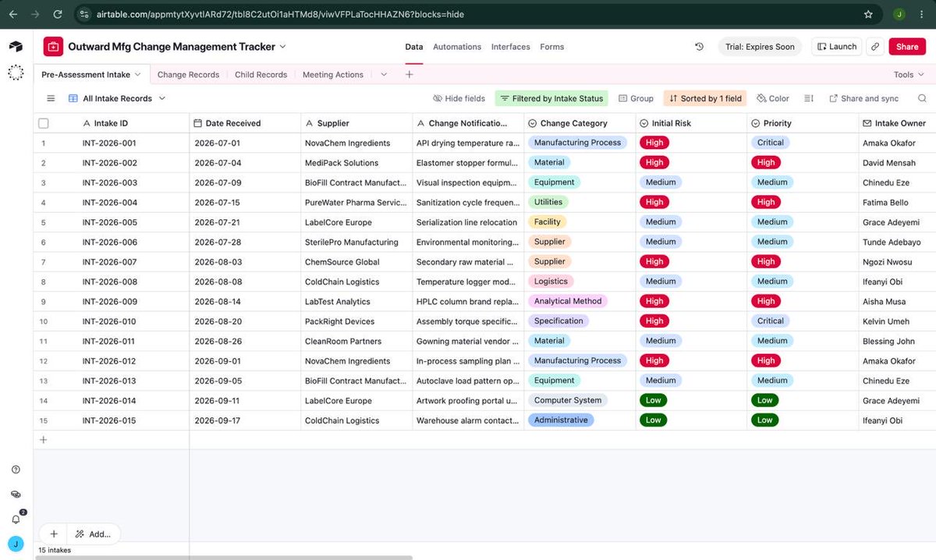
Task: Go forward in browser history
Action: 34,14
